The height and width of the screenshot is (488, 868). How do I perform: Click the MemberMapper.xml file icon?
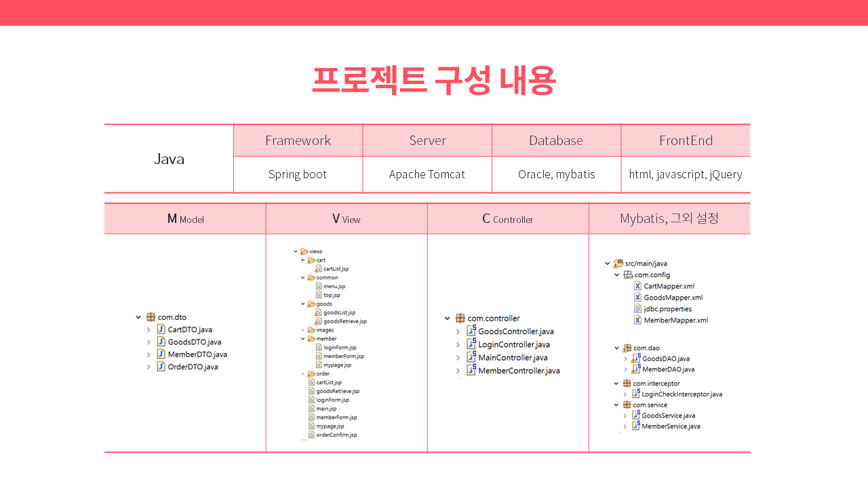(x=637, y=320)
